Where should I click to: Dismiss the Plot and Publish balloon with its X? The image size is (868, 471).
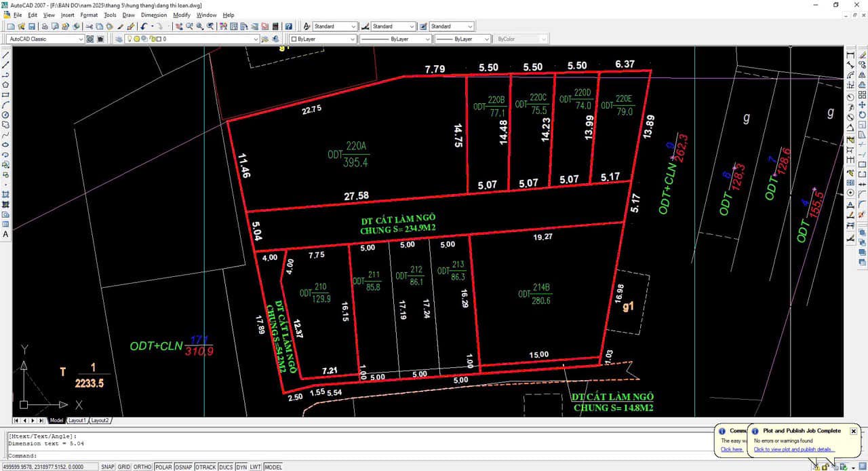click(x=853, y=431)
